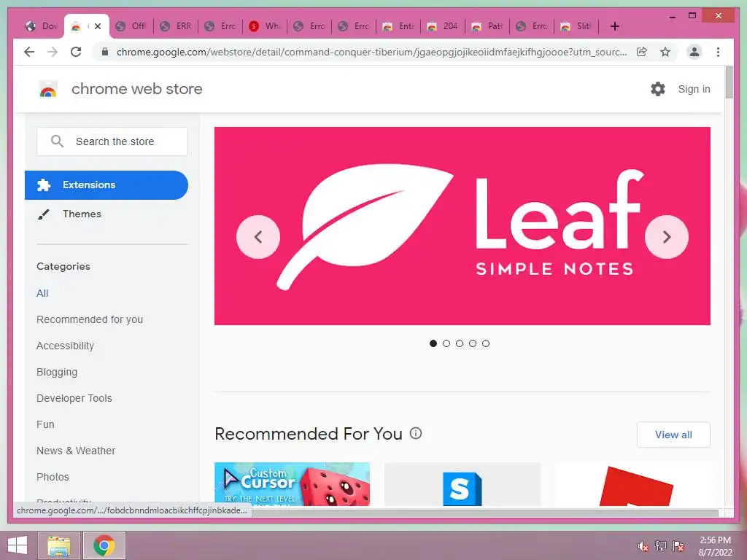Image resolution: width=747 pixels, height=560 pixels.
Task: Click the search magnifier icon
Action: (x=57, y=141)
